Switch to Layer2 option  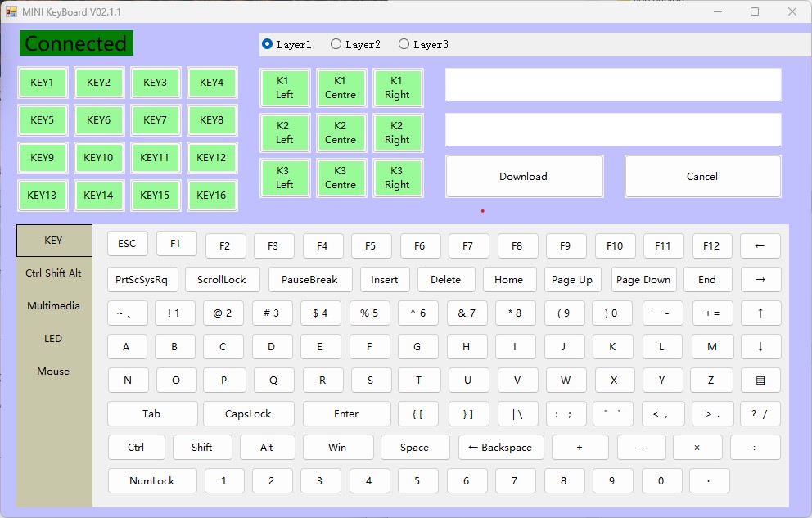[336, 44]
